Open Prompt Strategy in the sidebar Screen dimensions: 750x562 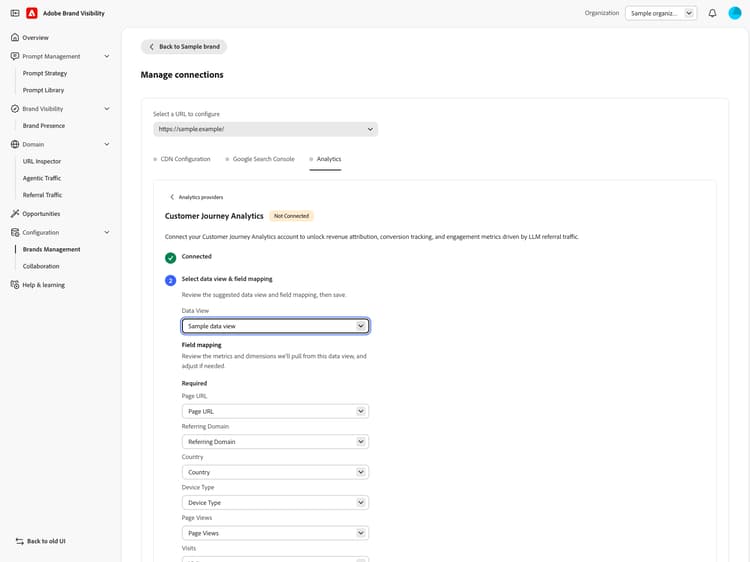[x=45, y=73]
